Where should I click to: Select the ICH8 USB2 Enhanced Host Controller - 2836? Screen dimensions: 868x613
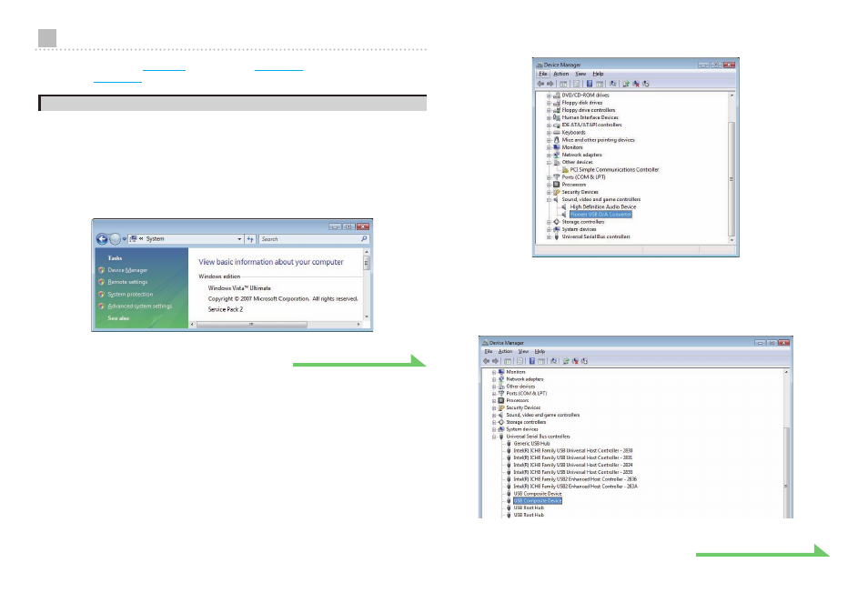click(x=575, y=479)
